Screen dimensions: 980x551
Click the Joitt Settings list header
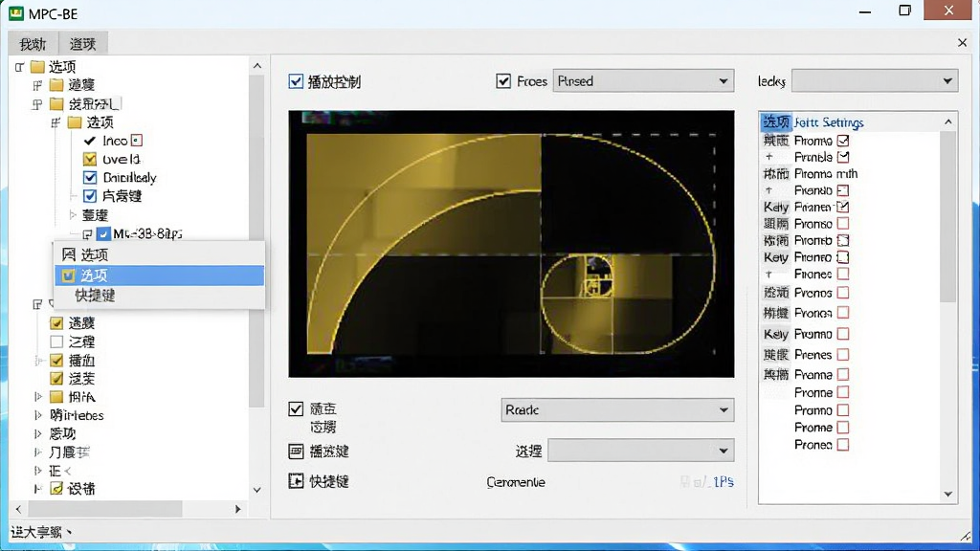click(829, 122)
